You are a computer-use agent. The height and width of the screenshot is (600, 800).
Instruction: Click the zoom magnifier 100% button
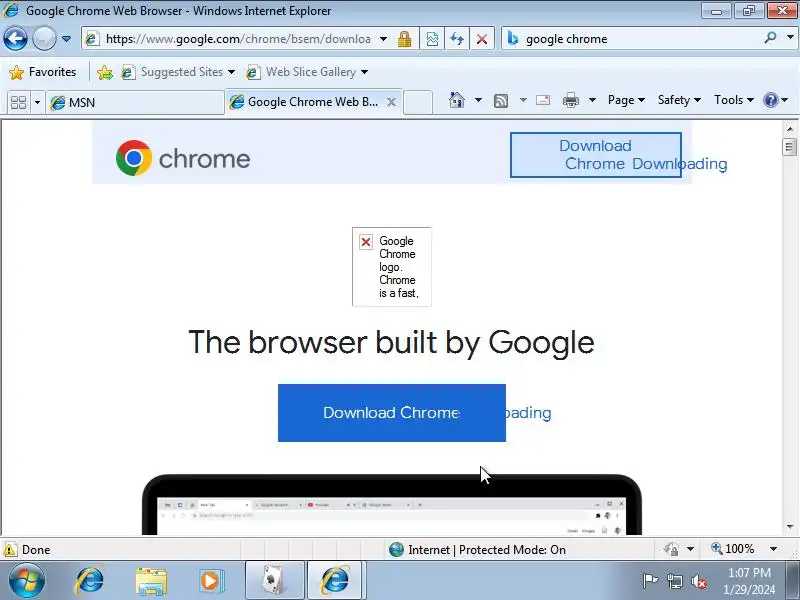(733, 549)
